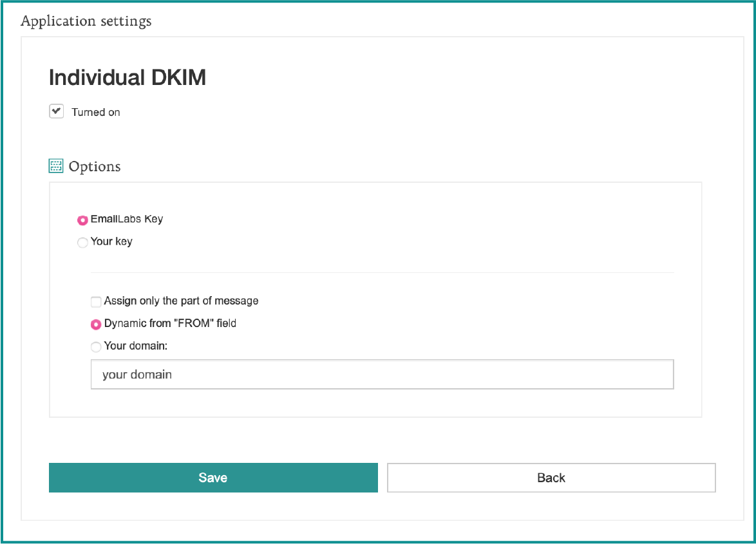Pick the 'Your domain:' option
Viewport: 756px width, 544px height.
click(x=95, y=346)
